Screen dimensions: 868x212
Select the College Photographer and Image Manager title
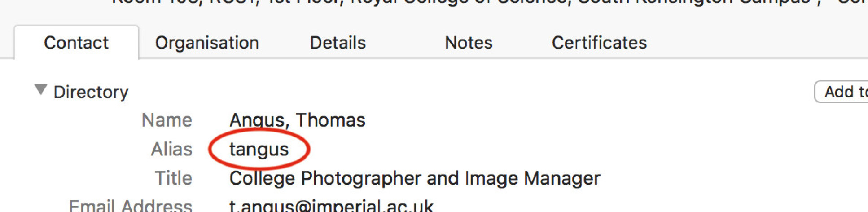click(x=414, y=178)
